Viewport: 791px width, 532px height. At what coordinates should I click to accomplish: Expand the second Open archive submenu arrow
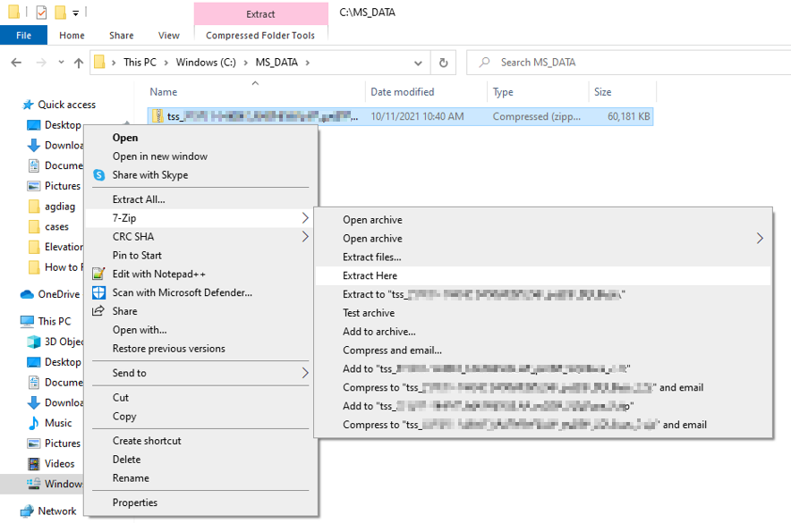[761, 239]
